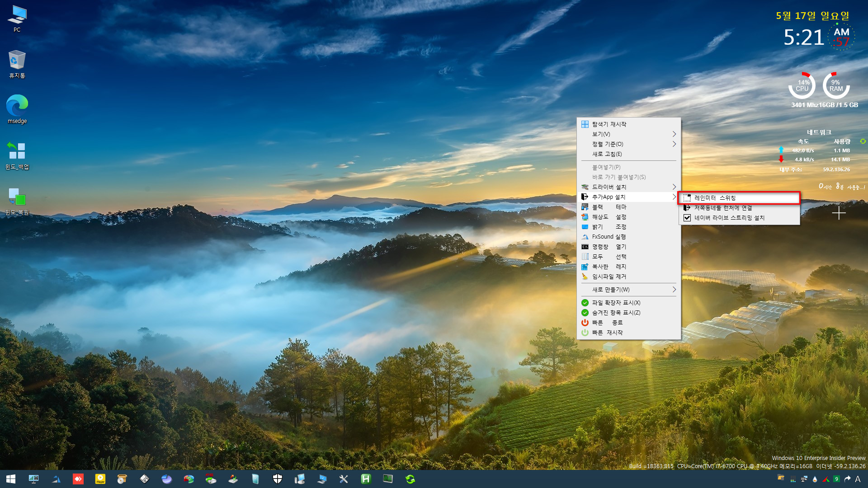The width and height of the screenshot is (868, 488).
Task: Open the box with disc taskbar icon
Action: coord(122,479)
